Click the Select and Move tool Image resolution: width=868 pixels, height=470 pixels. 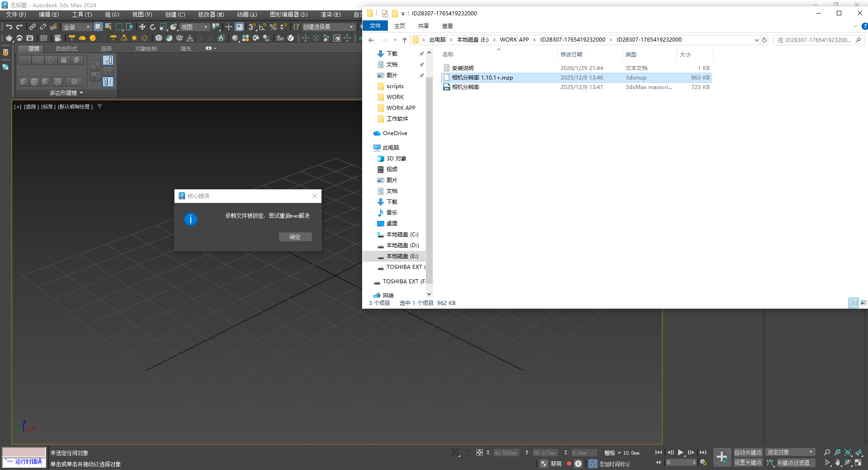click(142, 27)
